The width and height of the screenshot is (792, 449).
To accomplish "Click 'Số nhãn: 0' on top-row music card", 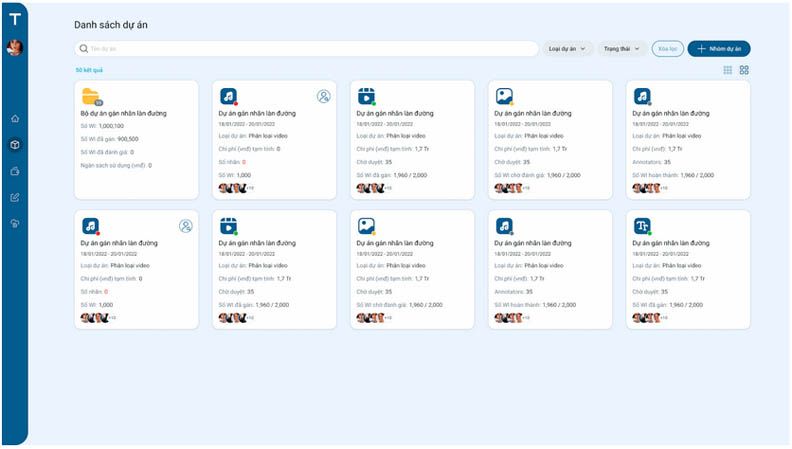I will pos(232,163).
